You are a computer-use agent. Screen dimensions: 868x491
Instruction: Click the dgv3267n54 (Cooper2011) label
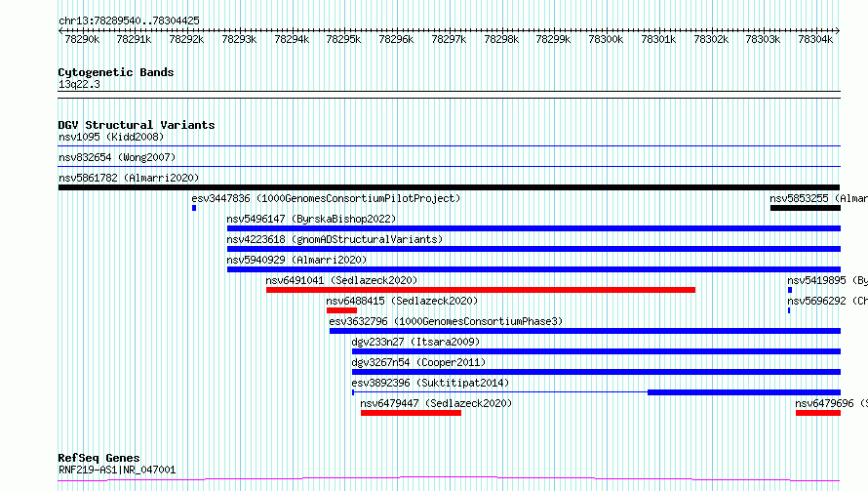click(418, 362)
